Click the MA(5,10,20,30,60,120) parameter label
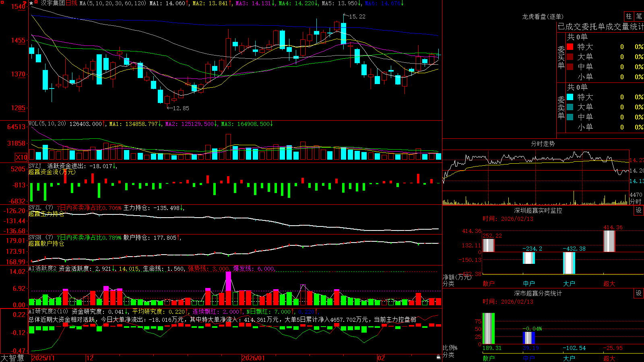The image size is (644, 362). click(x=113, y=3)
